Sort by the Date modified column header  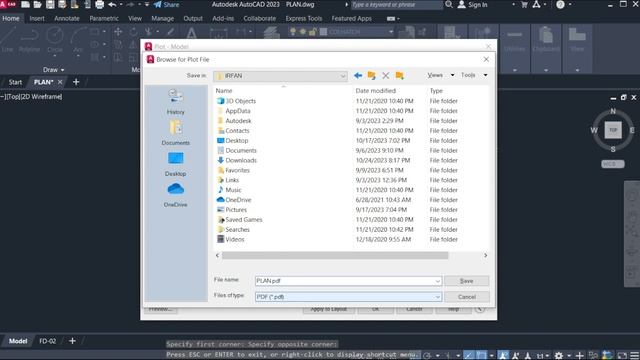point(376,91)
